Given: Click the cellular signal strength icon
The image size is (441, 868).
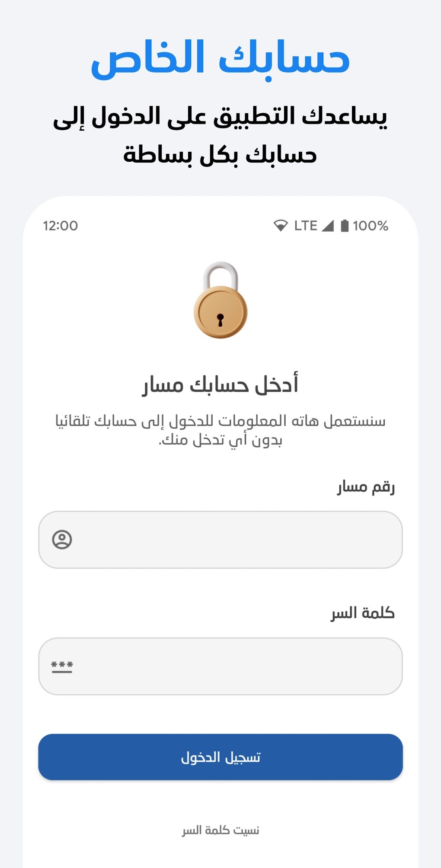Looking at the screenshot, I should 328,226.
